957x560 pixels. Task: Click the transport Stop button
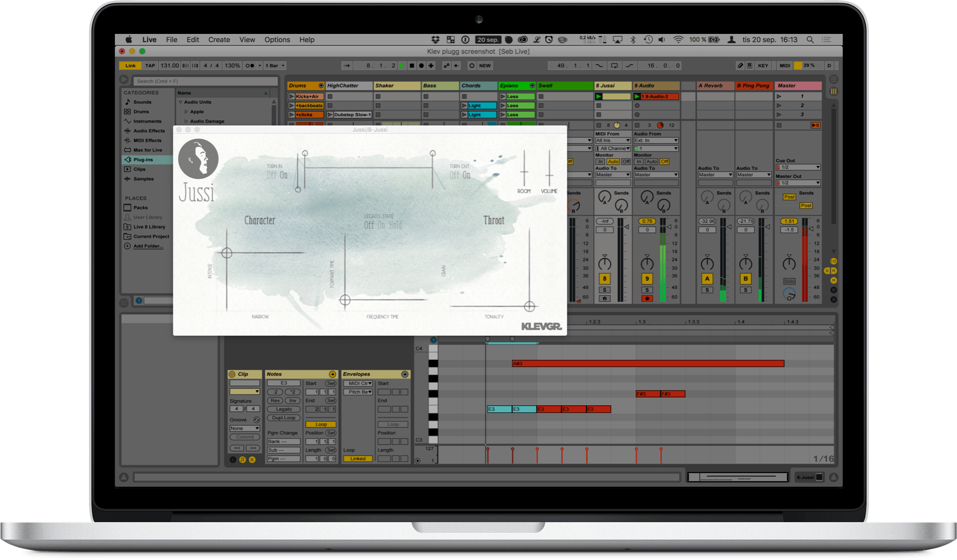click(412, 66)
